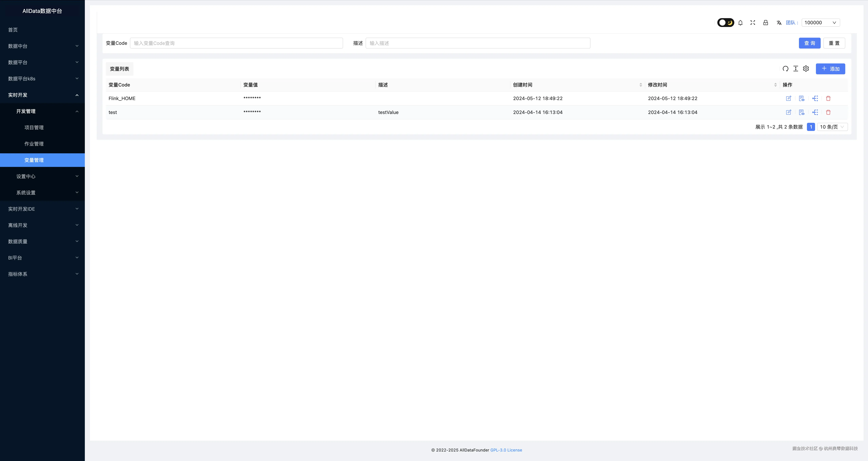Click the lock screen icon
This screenshot has height=461, width=868.
[766, 23]
